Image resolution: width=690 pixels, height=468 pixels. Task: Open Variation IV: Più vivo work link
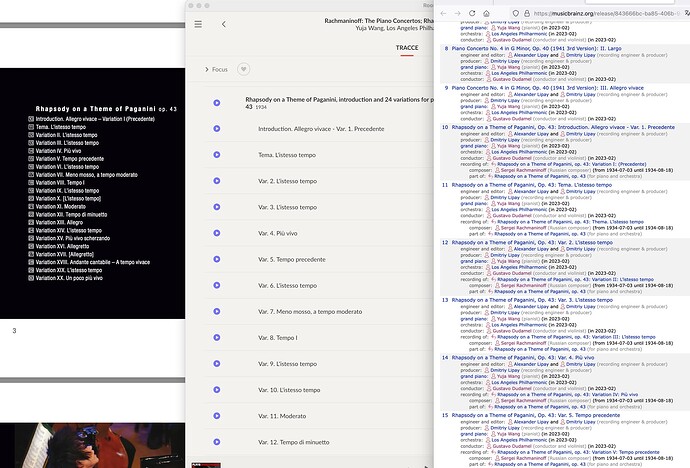click(567, 395)
